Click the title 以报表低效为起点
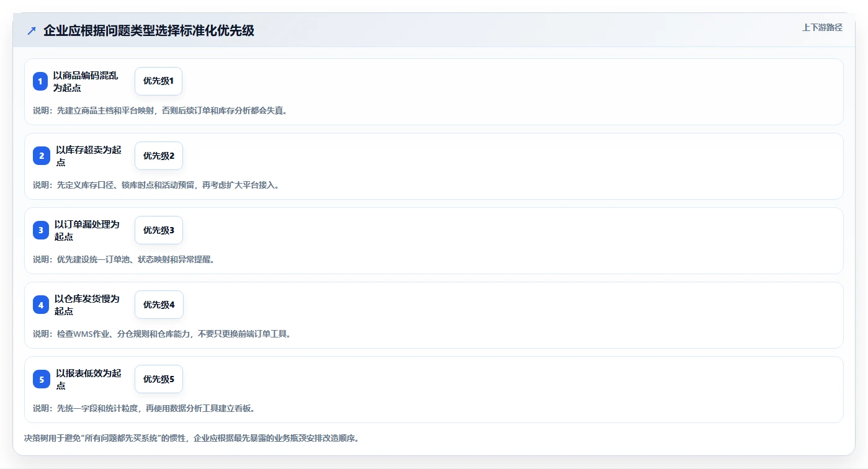868x469 pixels. (x=89, y=379)
